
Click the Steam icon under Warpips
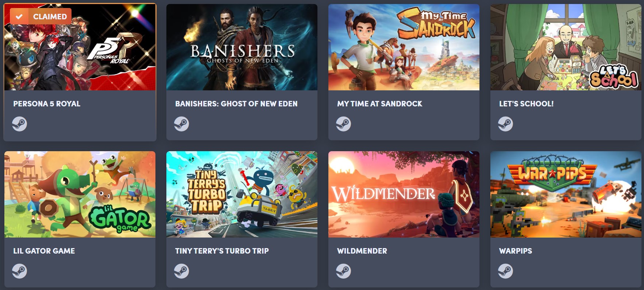[x=505, y=271]
